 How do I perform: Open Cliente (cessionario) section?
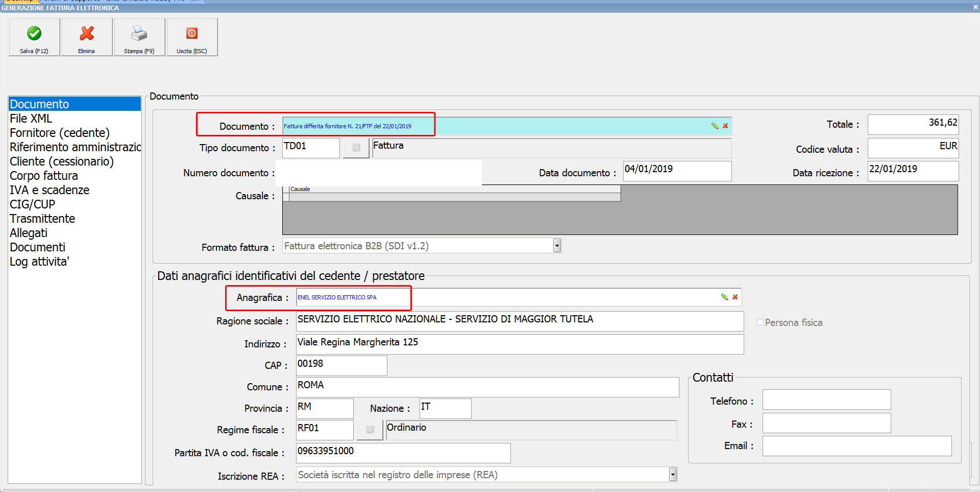click(75, 161)
